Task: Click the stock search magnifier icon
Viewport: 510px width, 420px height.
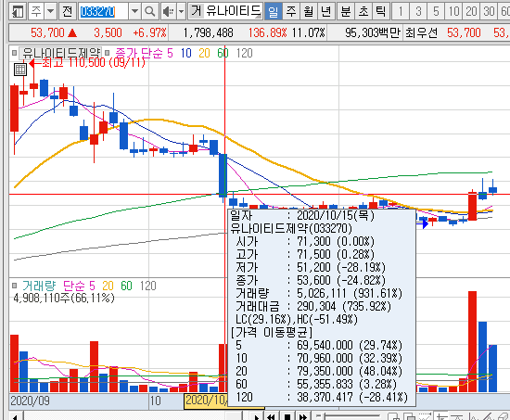Action: click(149, 12)
